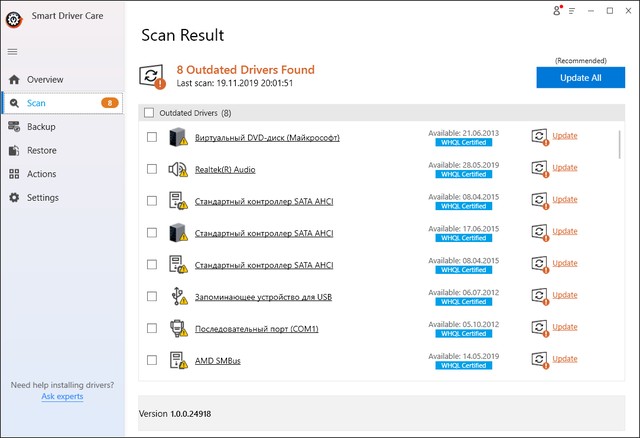Viewport: 640px width, 438px height.
Task: Open Settings from the sidebar
Action: coord(43,198)
